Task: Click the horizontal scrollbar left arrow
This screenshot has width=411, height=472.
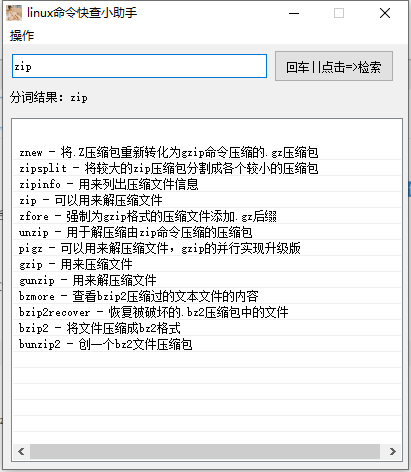Action: coord(21,451)
